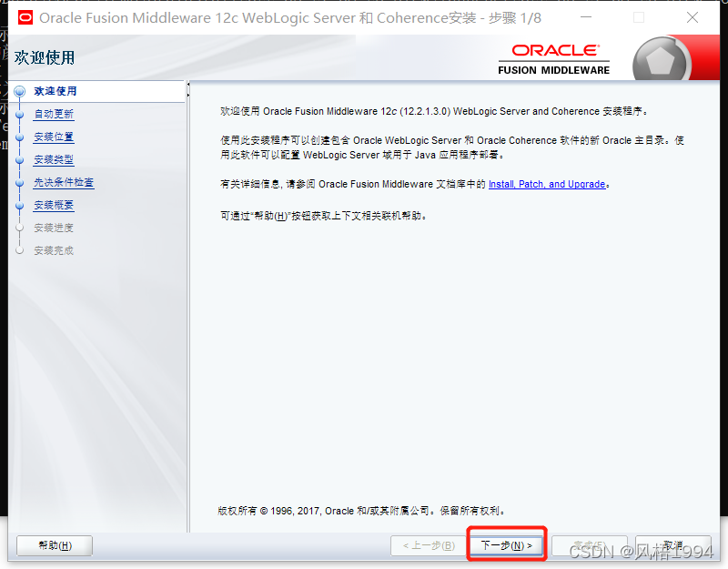728x569 pixels.
Task: Go to the 先决条件检查 step
Action: coord(64,182)
